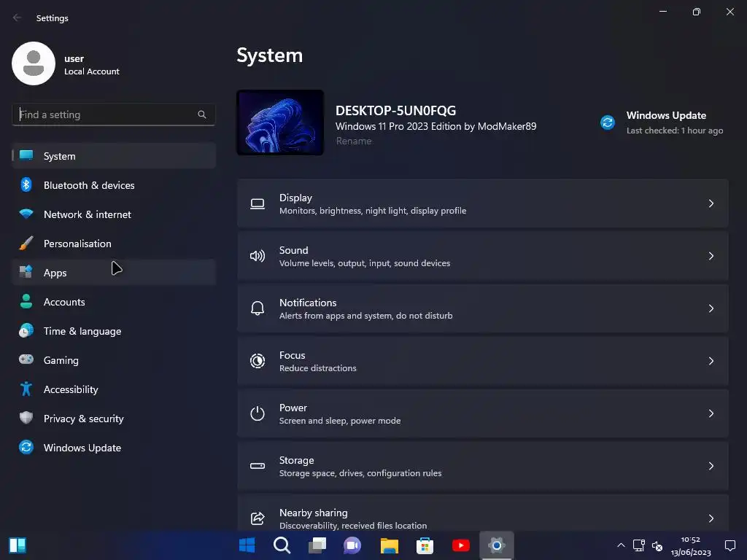This screenshot has width=747, height=560.
Task: Click the Gaming controller icon
Action: click(x=26, y=359)
